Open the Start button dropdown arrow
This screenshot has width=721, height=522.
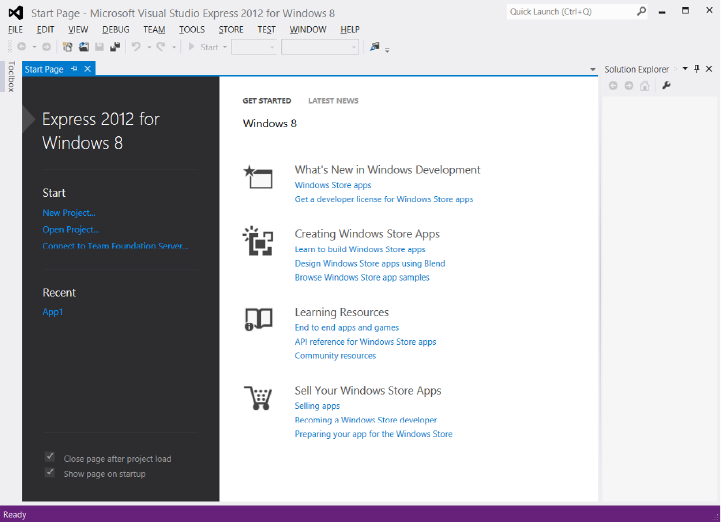tap(225, 47)
